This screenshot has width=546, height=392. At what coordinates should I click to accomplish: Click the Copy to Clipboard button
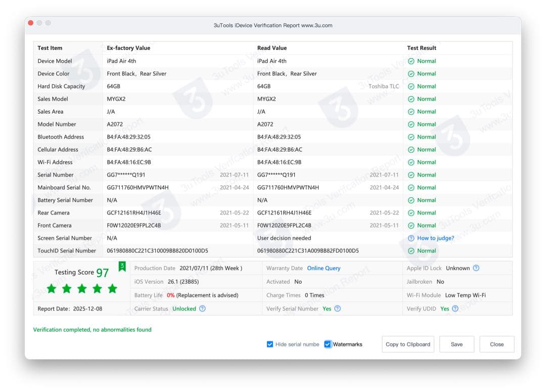(407, 344)
